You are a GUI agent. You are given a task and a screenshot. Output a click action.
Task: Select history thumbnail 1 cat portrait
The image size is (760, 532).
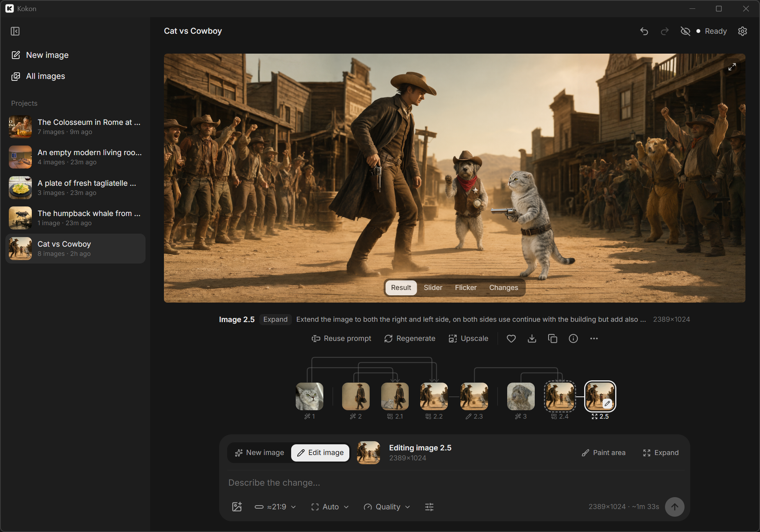[x=310, y=396]
